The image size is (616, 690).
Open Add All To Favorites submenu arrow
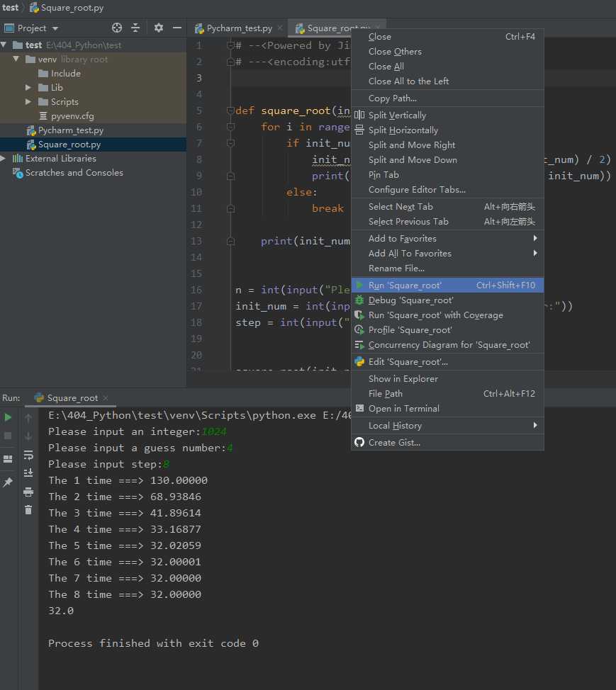(x=535, y=253)
